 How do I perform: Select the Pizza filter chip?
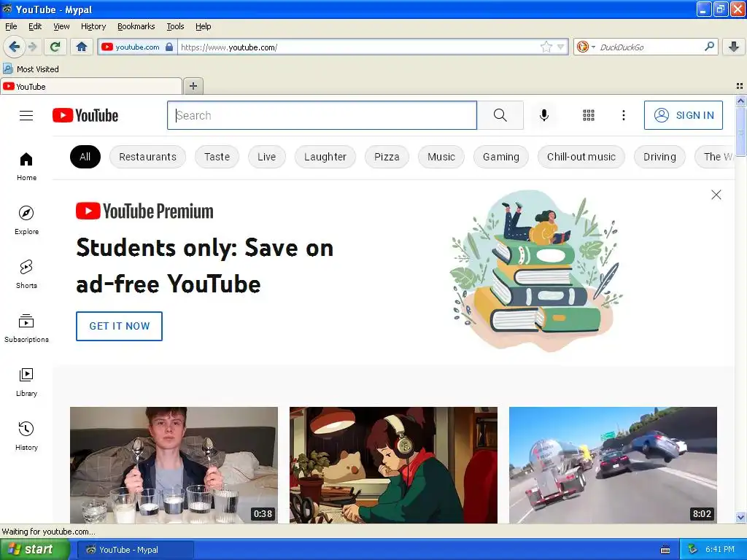pyautogui.click(x=387, y=157)
